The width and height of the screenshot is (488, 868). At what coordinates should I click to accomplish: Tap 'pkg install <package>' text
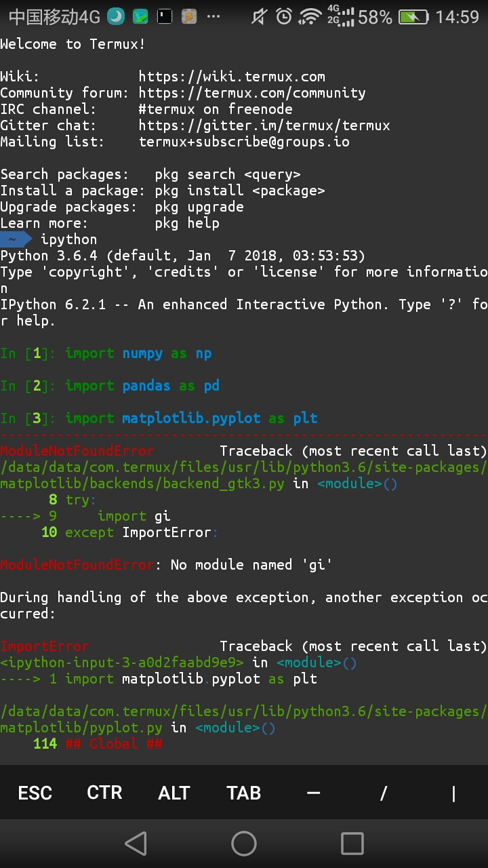tap(240, 191)
